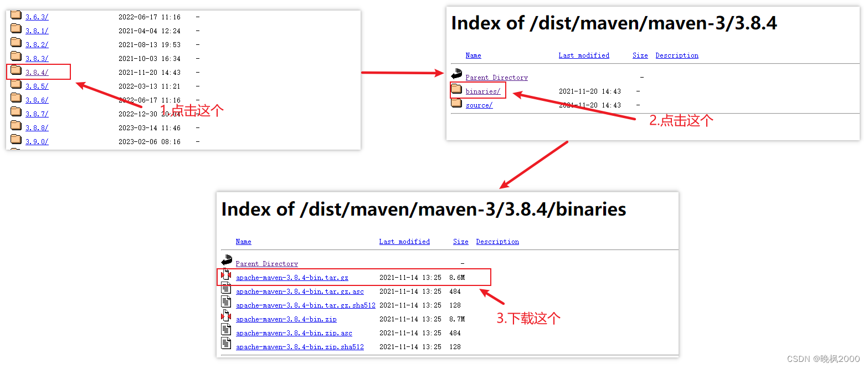Click document icon for bin.tar.gz.asc file
The width and height of the screenshot is (868, 368).
[x=226, y=289]
